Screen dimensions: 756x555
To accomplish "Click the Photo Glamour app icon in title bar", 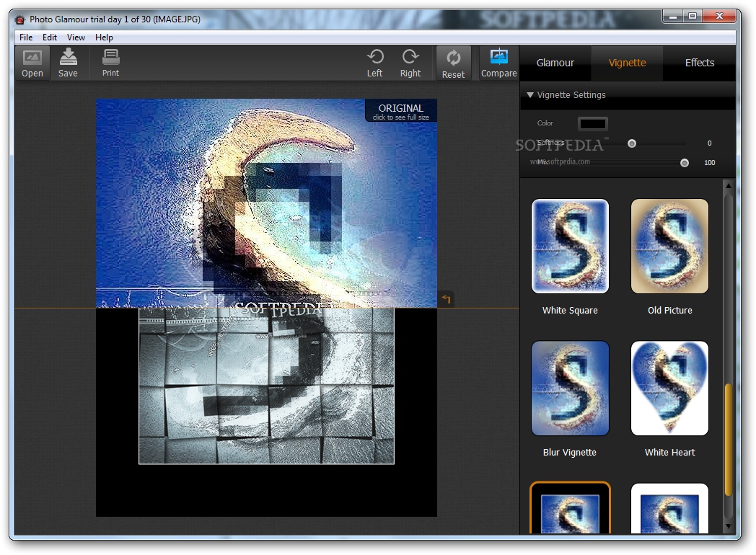I will tap(19, 19).
